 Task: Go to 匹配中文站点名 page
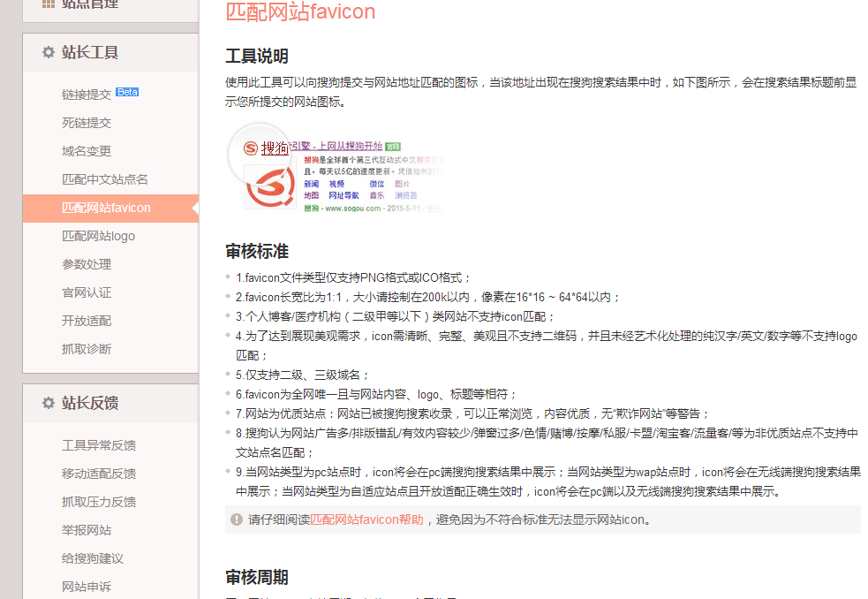(104, 179)
